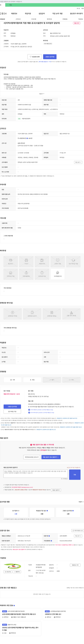
Task: Click the 로그인 link
Action: click(78, 9)
